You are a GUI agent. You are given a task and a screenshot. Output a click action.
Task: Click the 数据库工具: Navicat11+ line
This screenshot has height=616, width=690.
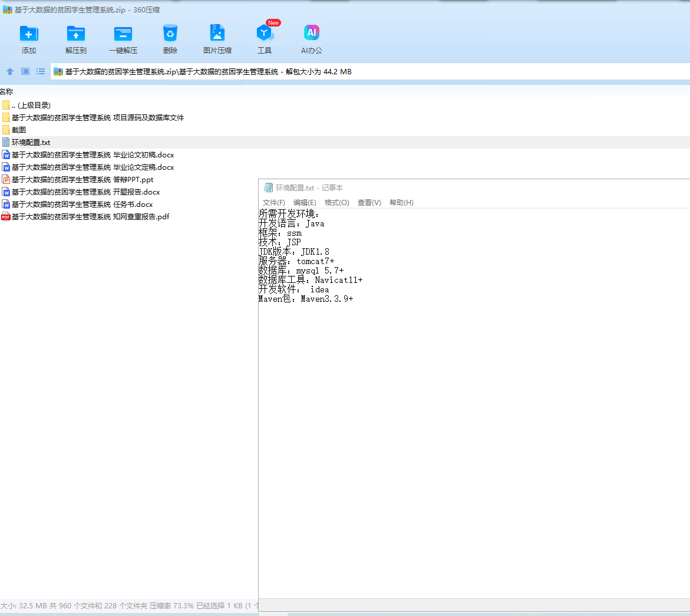point(311,280)
